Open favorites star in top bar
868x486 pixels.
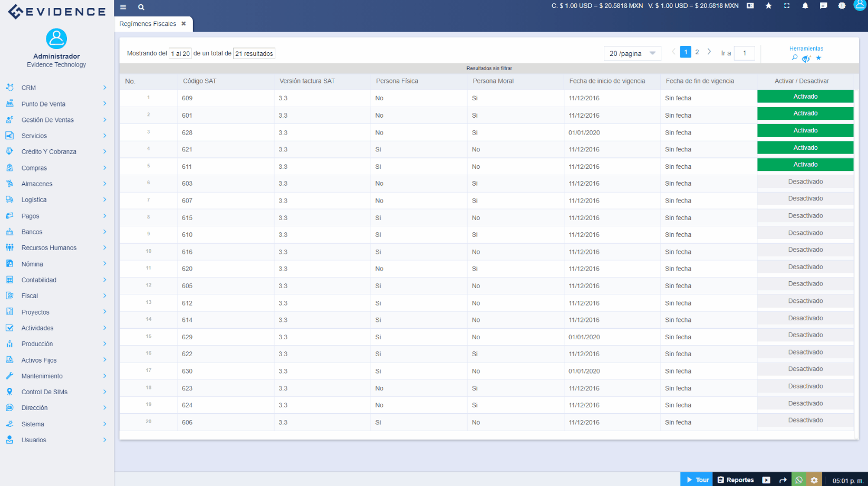[769, 6]
